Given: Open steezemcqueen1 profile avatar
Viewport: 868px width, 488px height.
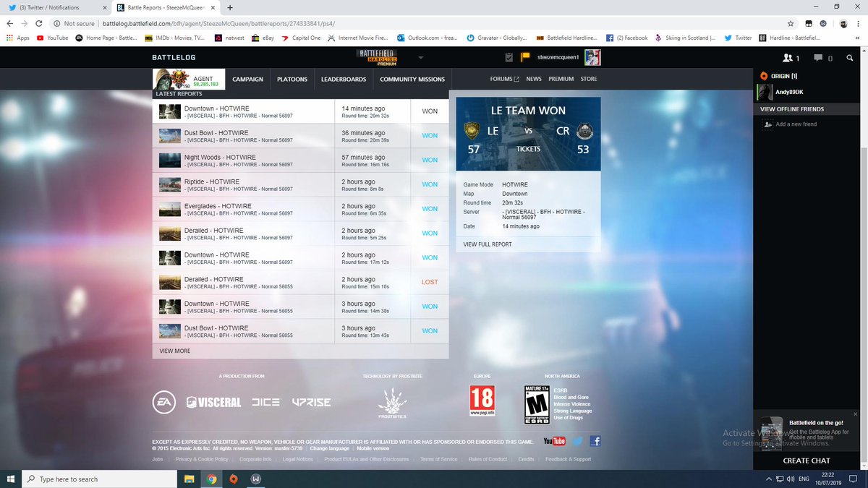Looking at the screenshot, I should [592, 58].
